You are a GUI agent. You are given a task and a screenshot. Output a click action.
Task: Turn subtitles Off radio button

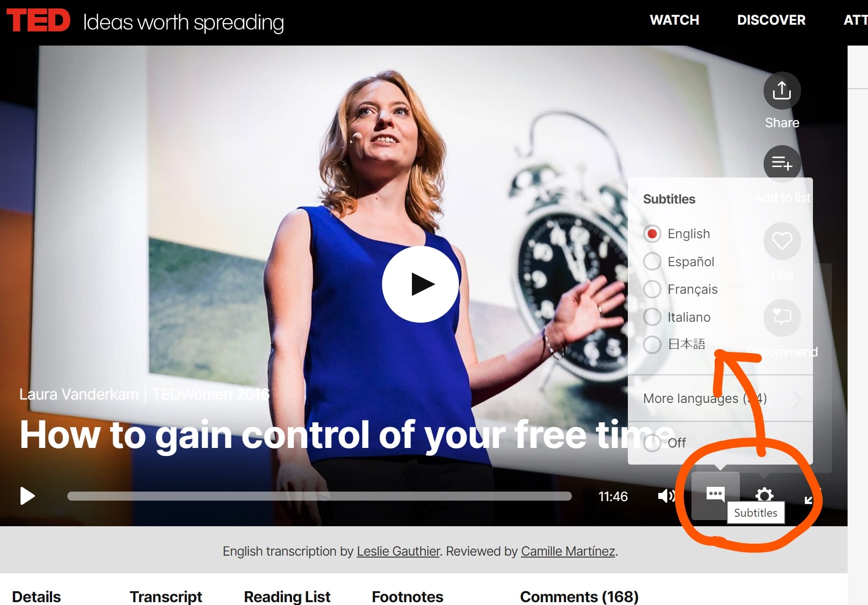click(652, 443)
